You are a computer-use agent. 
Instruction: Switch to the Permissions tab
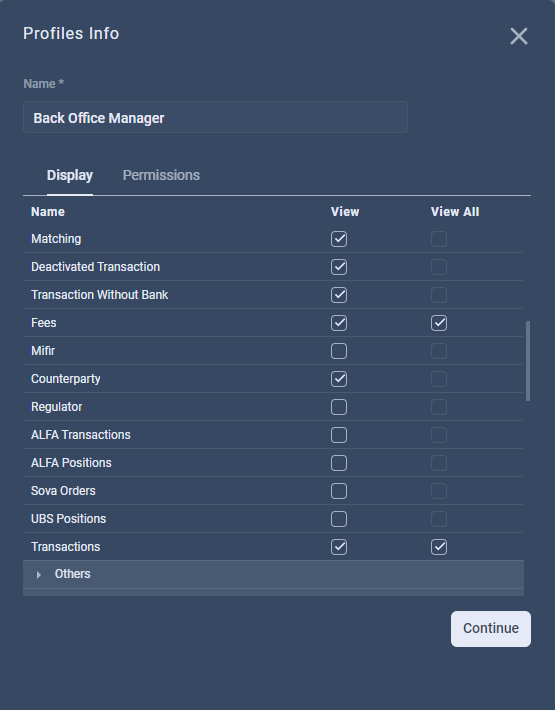(x=161, y=175)
